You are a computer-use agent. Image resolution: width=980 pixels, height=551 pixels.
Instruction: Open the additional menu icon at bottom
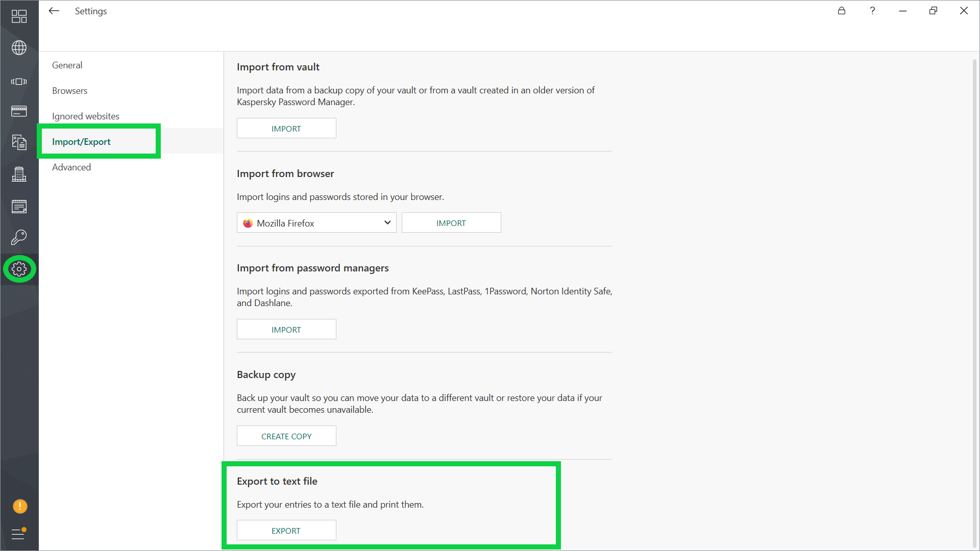click(19, 534)
